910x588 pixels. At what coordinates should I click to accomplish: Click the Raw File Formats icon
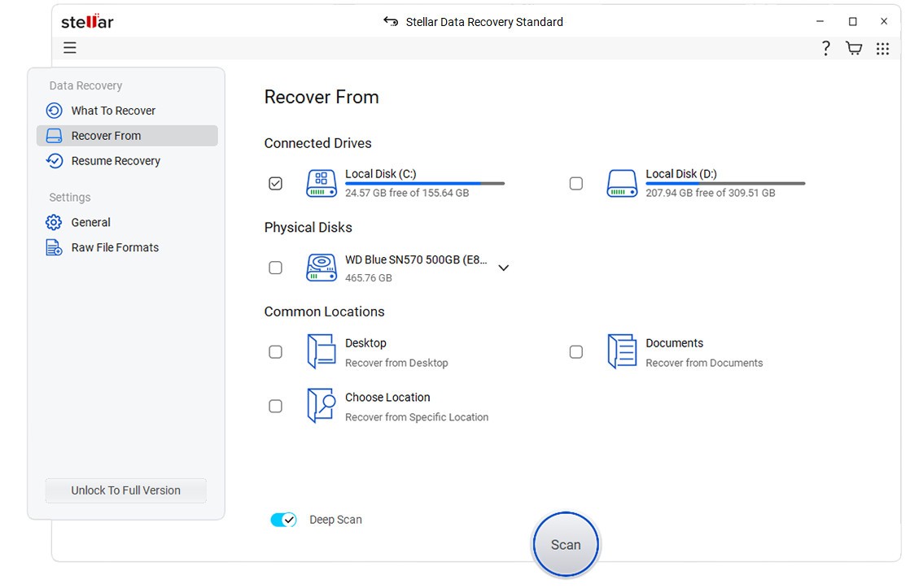(53, 247)
